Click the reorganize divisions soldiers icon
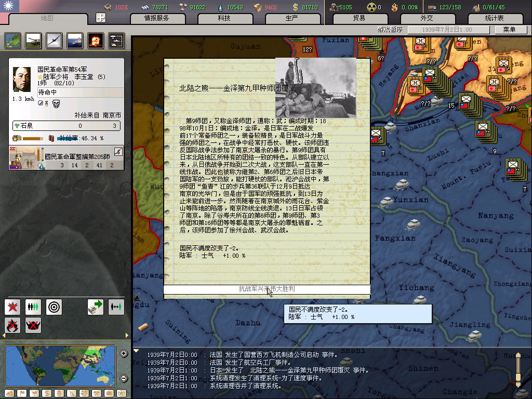 click(x=33, y=307)
